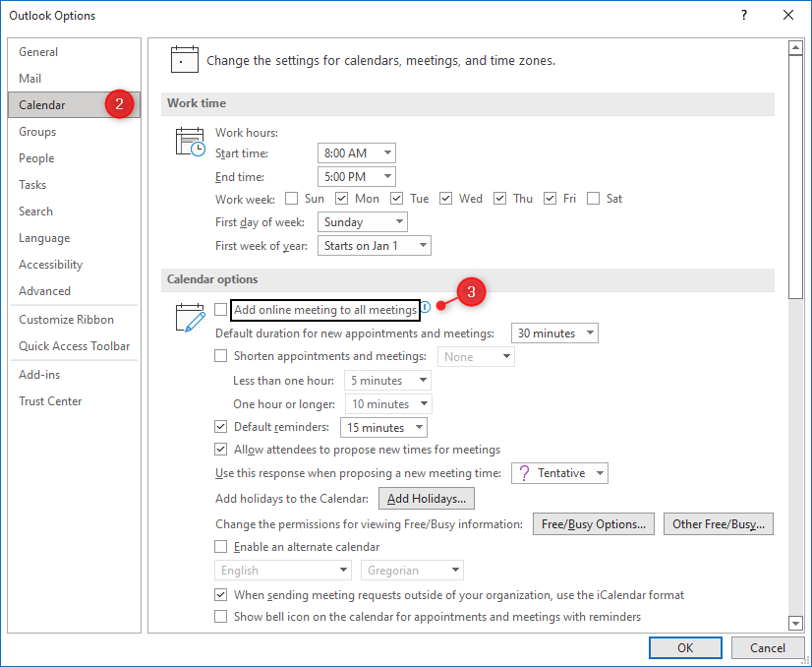
Task: Check Sun in the work week
Action: tap(292, 199)
